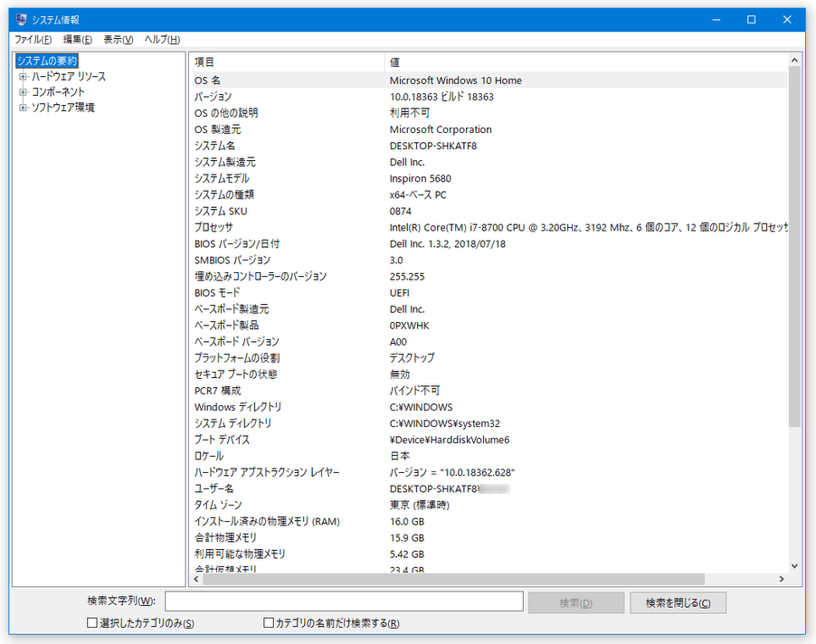This screenshot has width=816, height=644.
Task: Select the PCR7 構成 row
Action: coord(489,391)
